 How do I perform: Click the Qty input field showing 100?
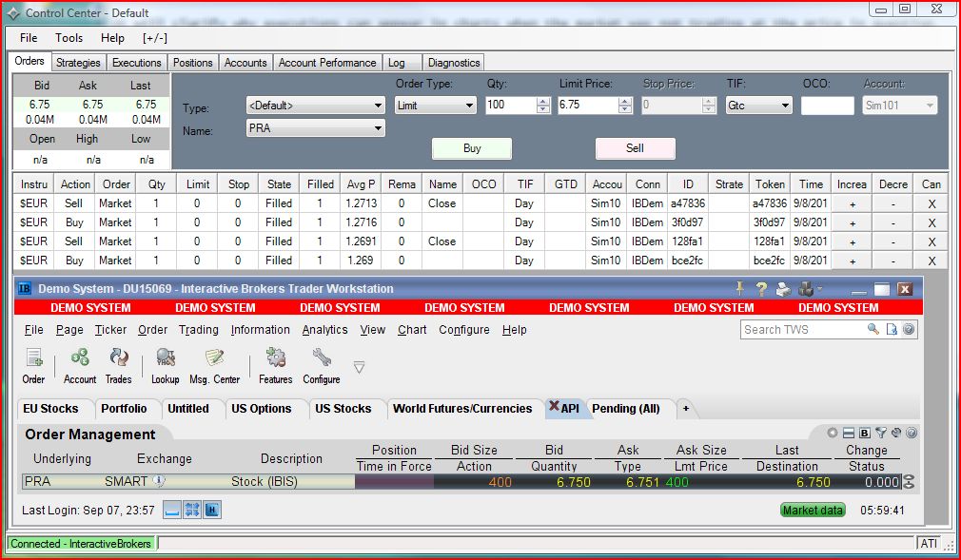511,106
